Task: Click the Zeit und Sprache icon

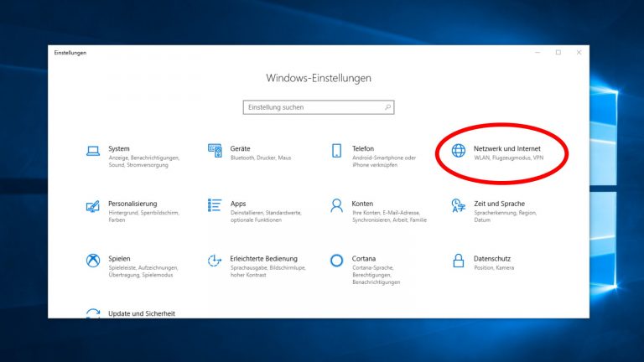Action: click(x=459, y=206)
